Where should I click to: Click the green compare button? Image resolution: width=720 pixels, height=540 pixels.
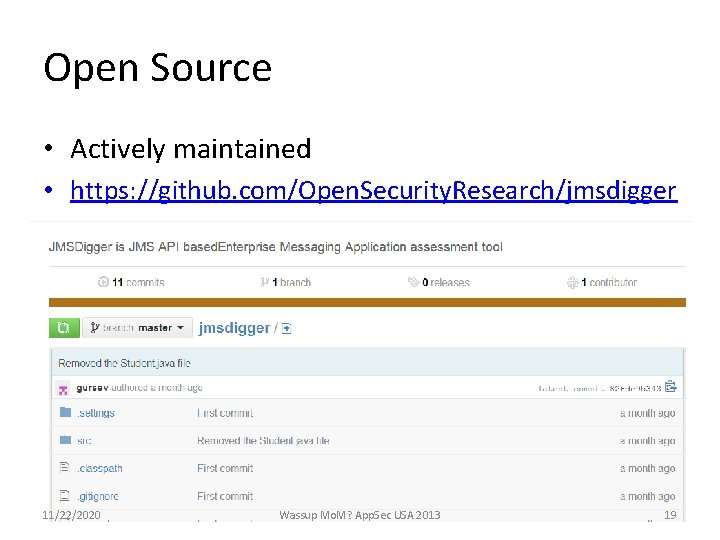[x=64, y=328]
